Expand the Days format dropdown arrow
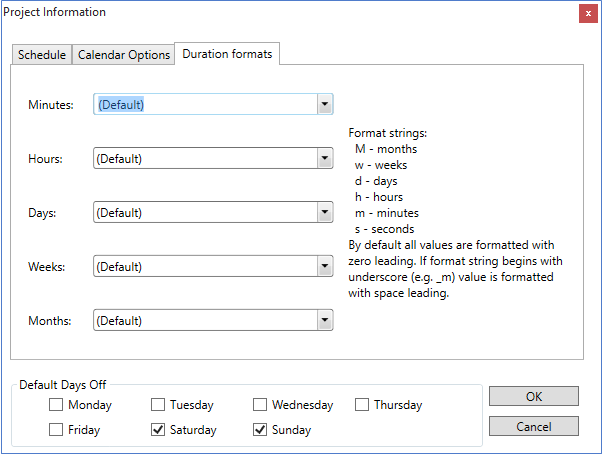The width and height of the screenshot is (603, 455). pyautogui.click(x=324, y=213)
